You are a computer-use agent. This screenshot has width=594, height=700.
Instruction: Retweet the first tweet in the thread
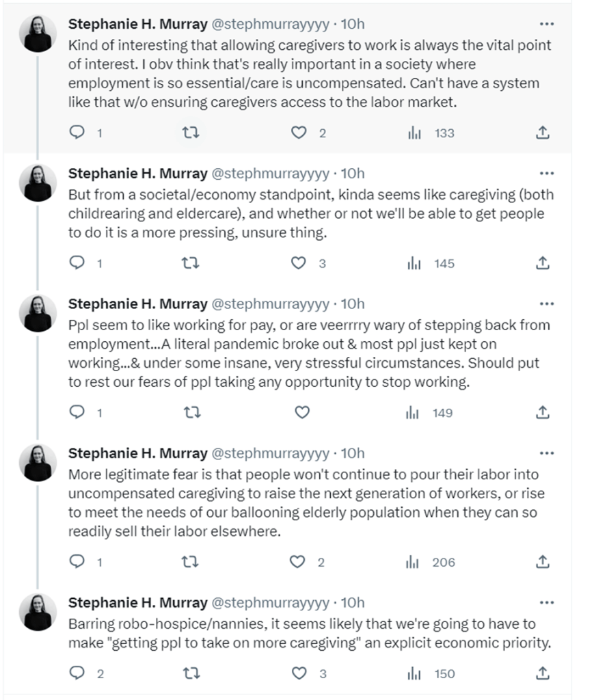click(192, 133)
